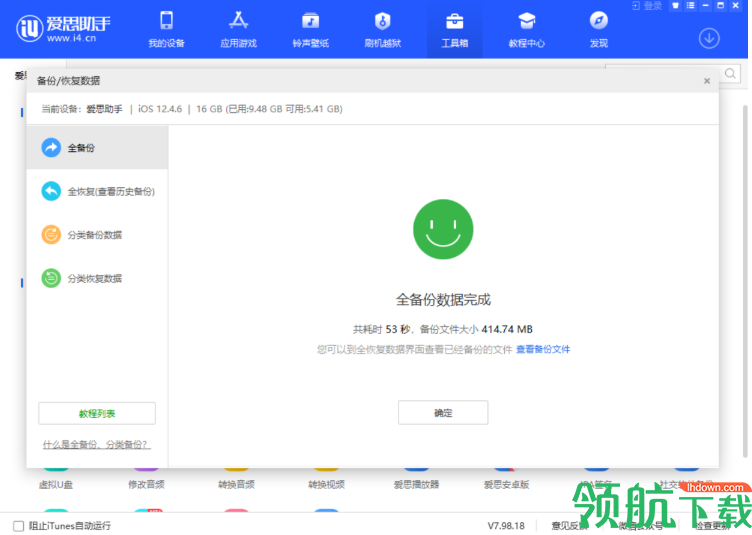Select 全恢复(查看历史备份) in the sidebar

pyautogui.click(x=97, y=191)
